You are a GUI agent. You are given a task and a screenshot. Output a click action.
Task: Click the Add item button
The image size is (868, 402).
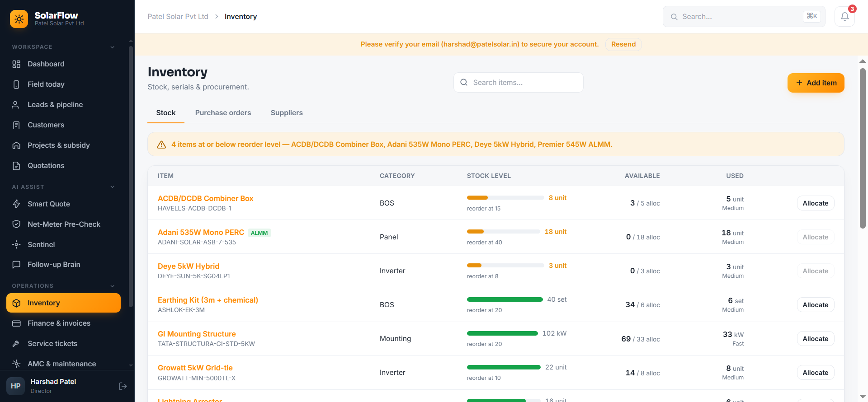(x=816, y=83)
